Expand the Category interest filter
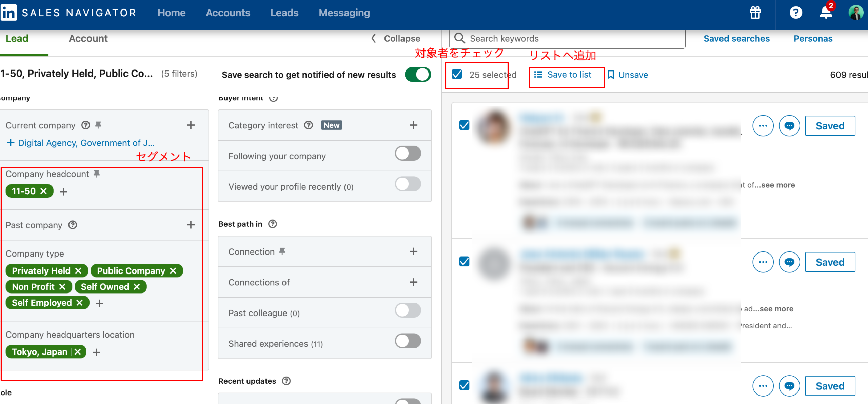This screenshot has height=404, width=868. [413, 125]
